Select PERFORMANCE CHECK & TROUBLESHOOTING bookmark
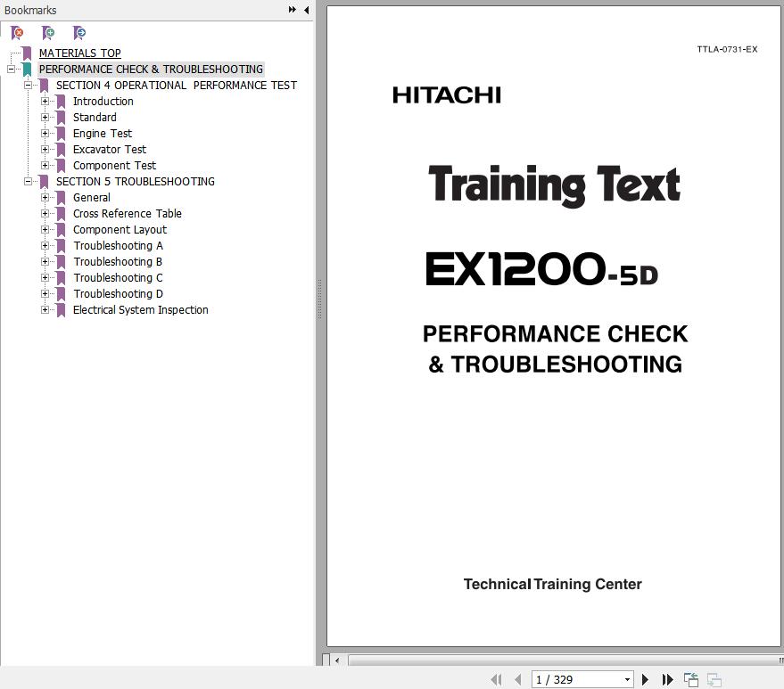Viewport: 784px width, 689px height. coord(151,69)
